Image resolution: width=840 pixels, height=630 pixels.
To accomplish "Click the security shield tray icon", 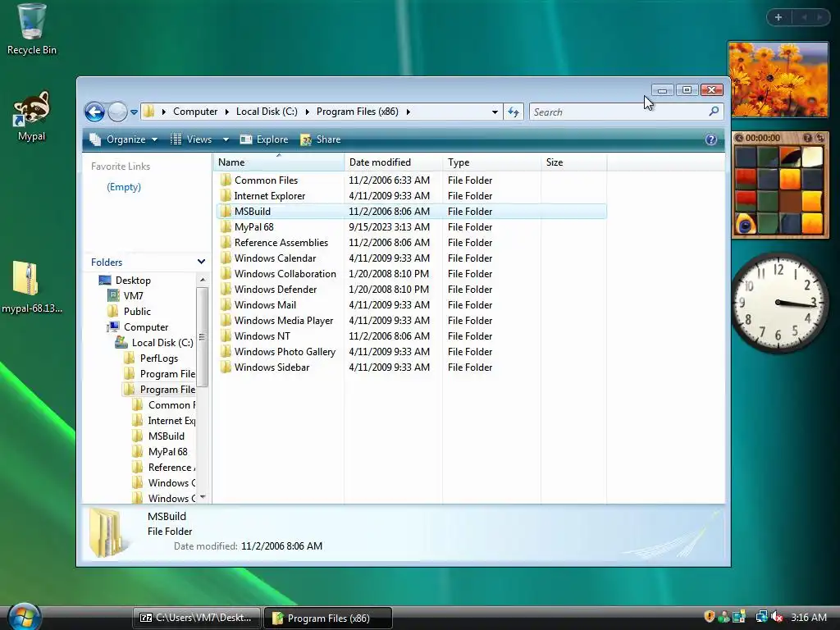I will pos(709,617).
